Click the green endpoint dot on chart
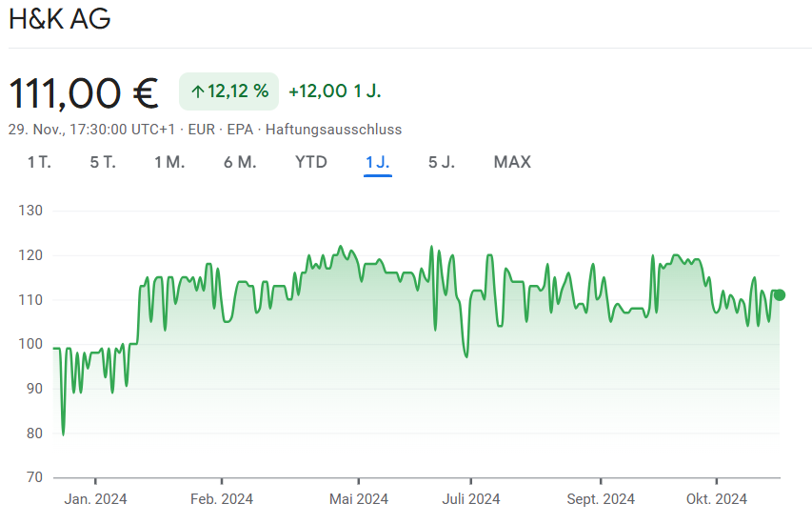Viewport: 812px width, 524px height. click(779, 295)
